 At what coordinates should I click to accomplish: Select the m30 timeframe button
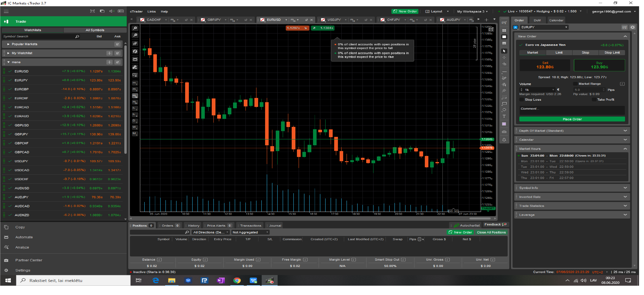[135, 102]
